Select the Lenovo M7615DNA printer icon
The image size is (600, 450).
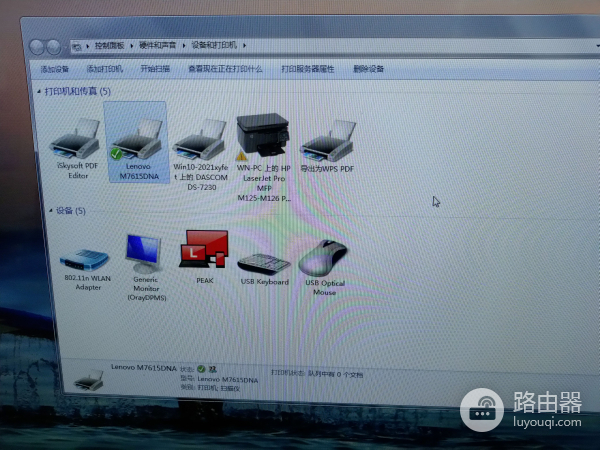137,139
